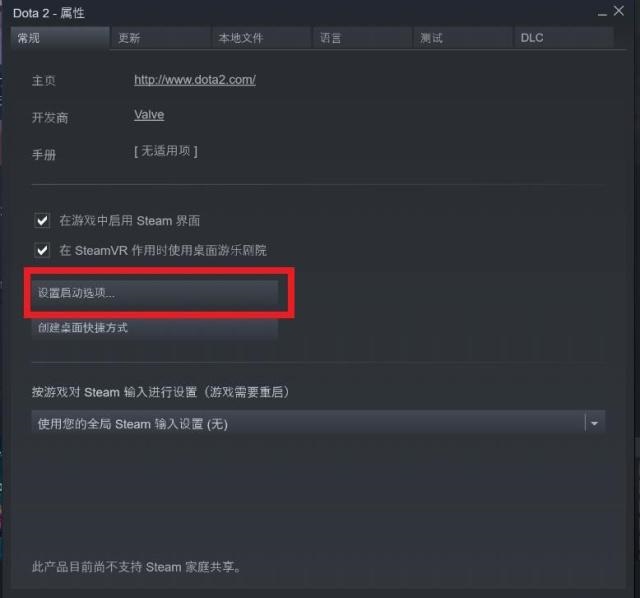The height and width of the screenshot is (598, 640).
Task: Click the 在游戏中启用 Steam 界面 label text
Action: tap(130, 221)
